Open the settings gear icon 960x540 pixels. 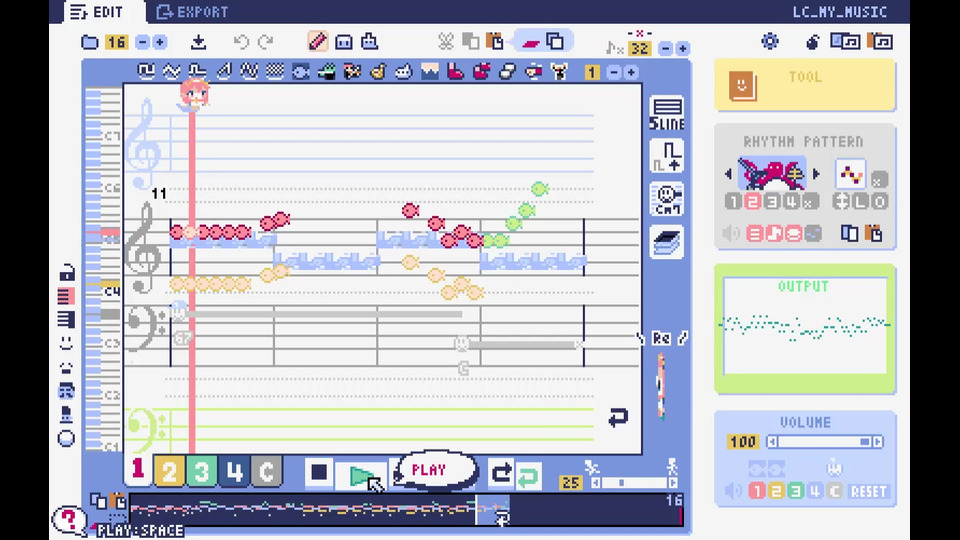770,42
